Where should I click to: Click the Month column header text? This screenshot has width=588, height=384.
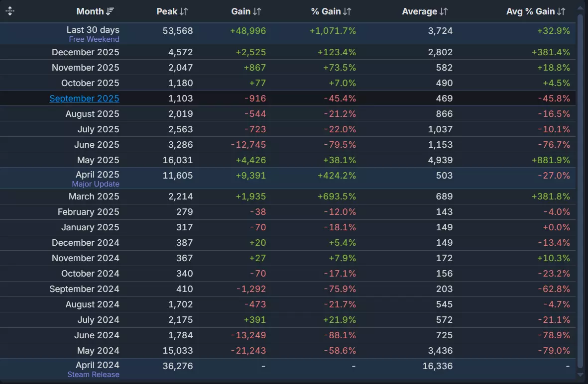(90, 11)
